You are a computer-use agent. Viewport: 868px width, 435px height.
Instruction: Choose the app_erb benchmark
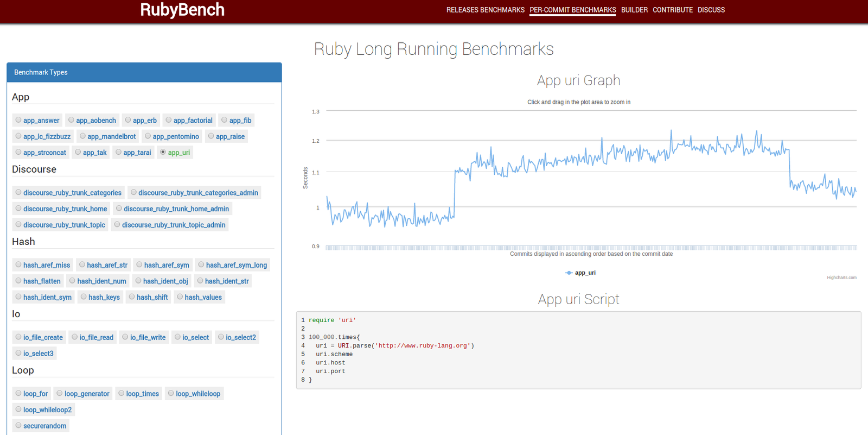(141, 121)
